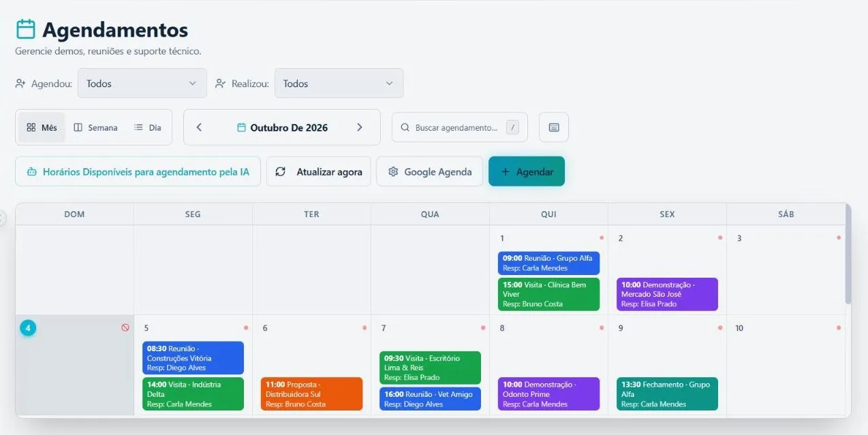Click the Agendar button
Screen dimensions: 868x435
pyautogui.click(x=527, y=172)
